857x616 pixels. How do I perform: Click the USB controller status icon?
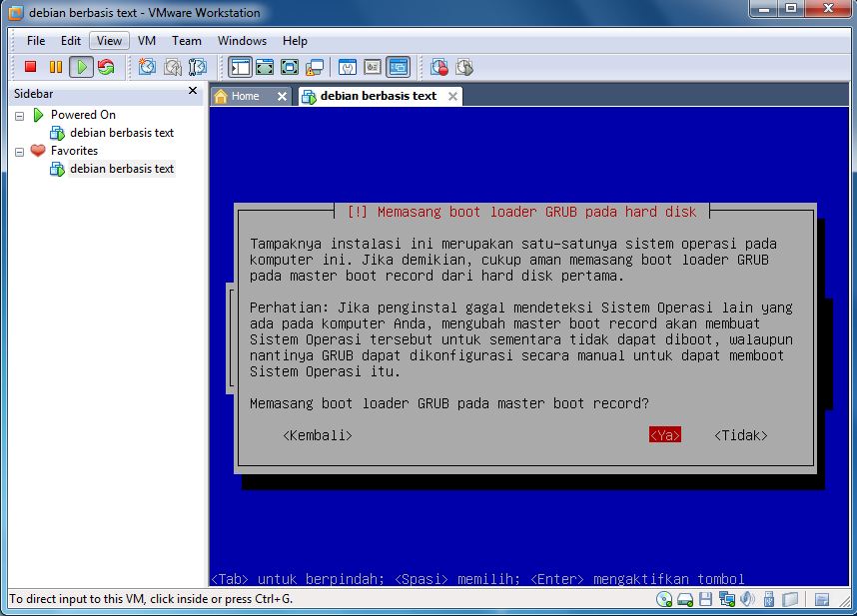[x=768, y=600]
